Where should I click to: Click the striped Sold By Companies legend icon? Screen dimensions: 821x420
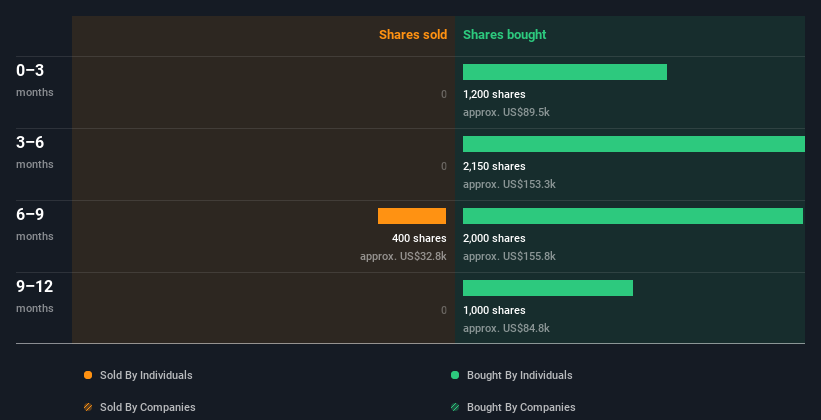(x=88, y=407)
